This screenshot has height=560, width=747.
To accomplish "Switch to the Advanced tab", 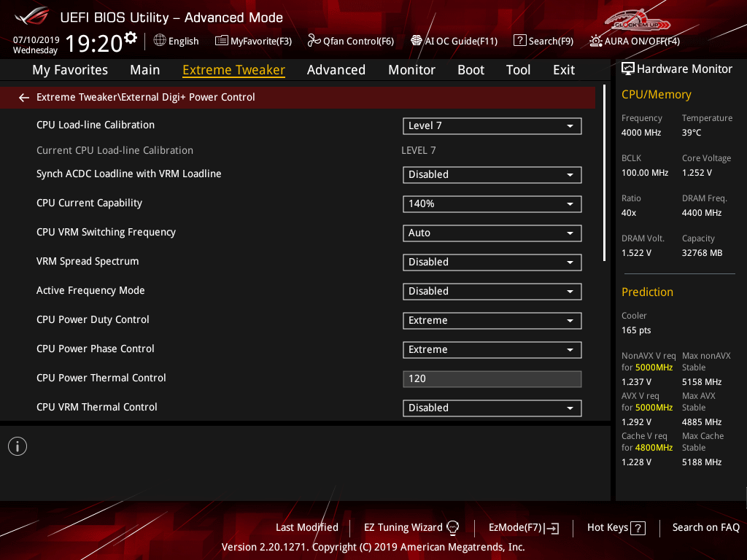I will pyautogui.click(x=336, y=70).
